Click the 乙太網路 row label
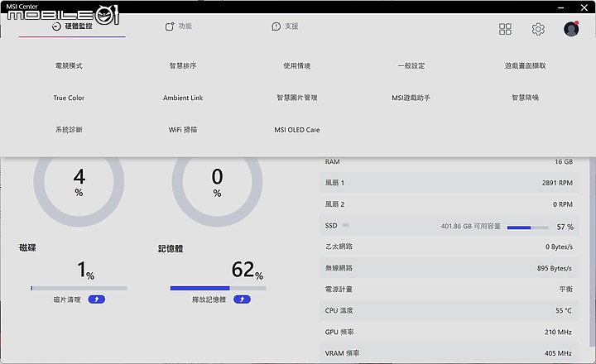Viewport: 596px width, 364px height. click(339, 247)
